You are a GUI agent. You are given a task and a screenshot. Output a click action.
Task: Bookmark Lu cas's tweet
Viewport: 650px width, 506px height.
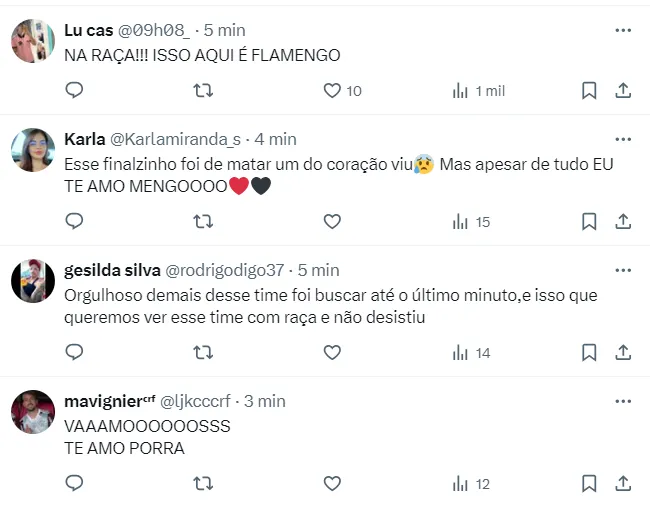(x=589, y=91)
